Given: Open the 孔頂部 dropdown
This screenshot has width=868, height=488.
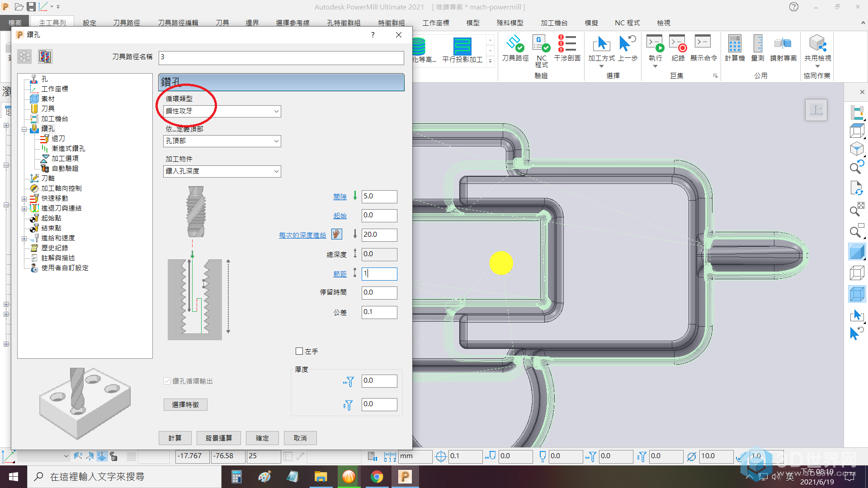Looking at the screenshot, I should pos(222,141).
